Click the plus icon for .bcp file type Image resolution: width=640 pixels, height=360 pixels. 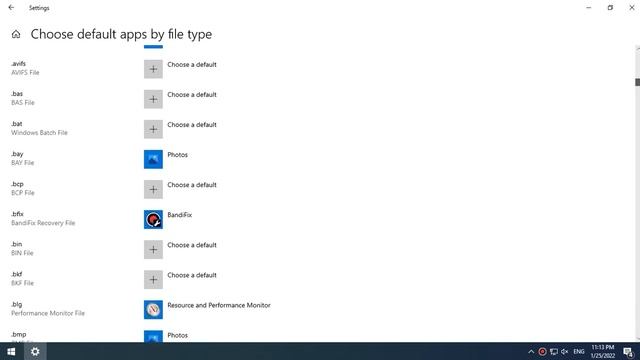click(153, 189)
